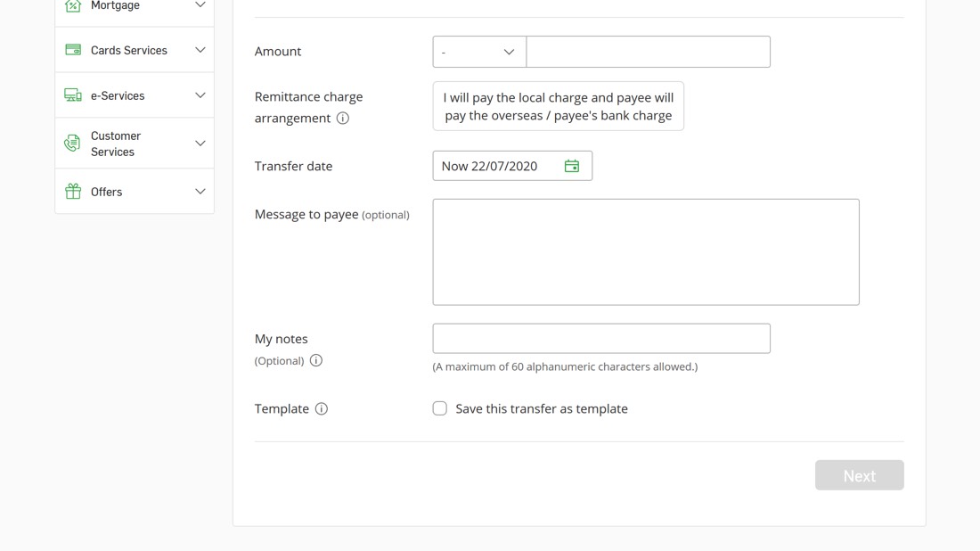Click the e-Services computer icon
The image size is (980, 551).
point(73,95)
